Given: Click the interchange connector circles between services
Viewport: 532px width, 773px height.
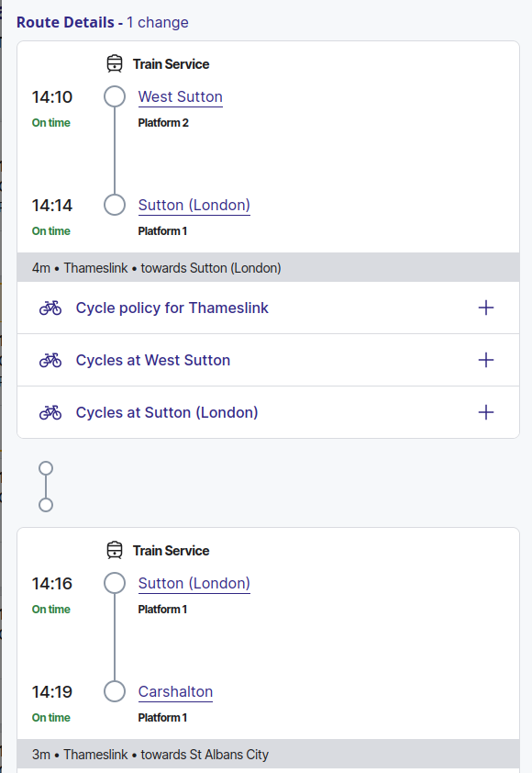Looking at the screenshot, I should coord(45,486).
